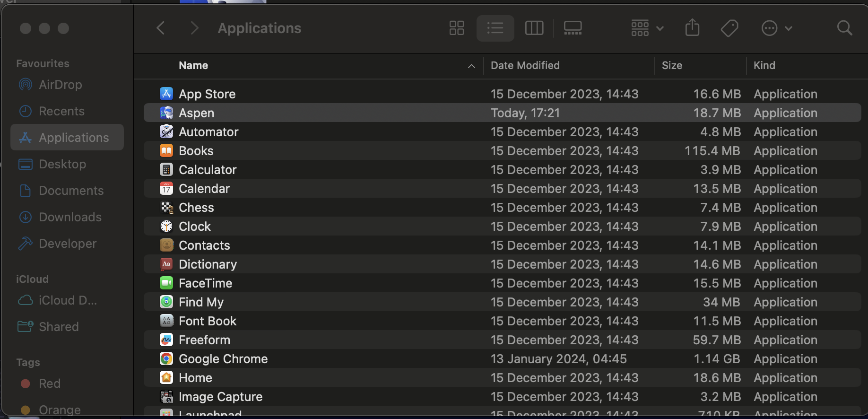
Task: Select the Google Chrome icon
Action: [166, 358]
